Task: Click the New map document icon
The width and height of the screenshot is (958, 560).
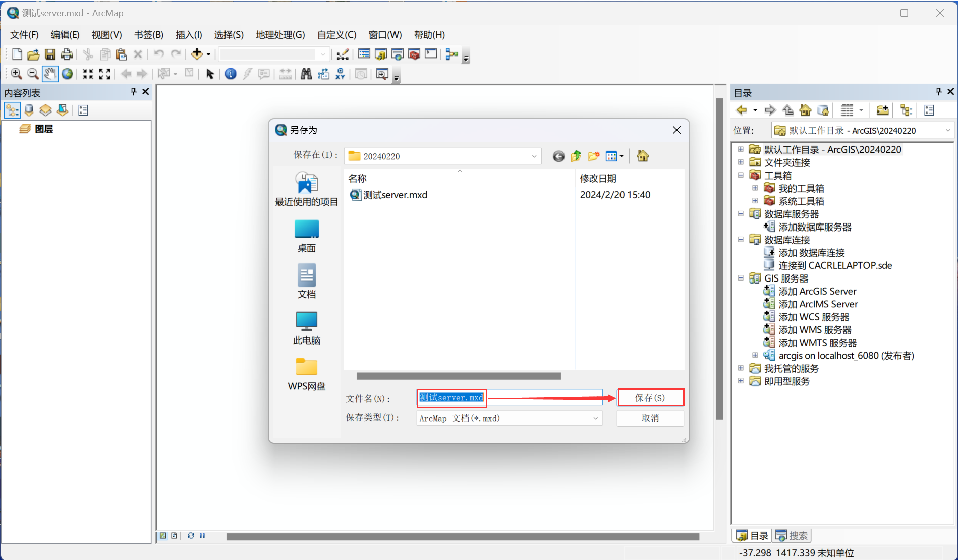Action: (x=17, y=54)
